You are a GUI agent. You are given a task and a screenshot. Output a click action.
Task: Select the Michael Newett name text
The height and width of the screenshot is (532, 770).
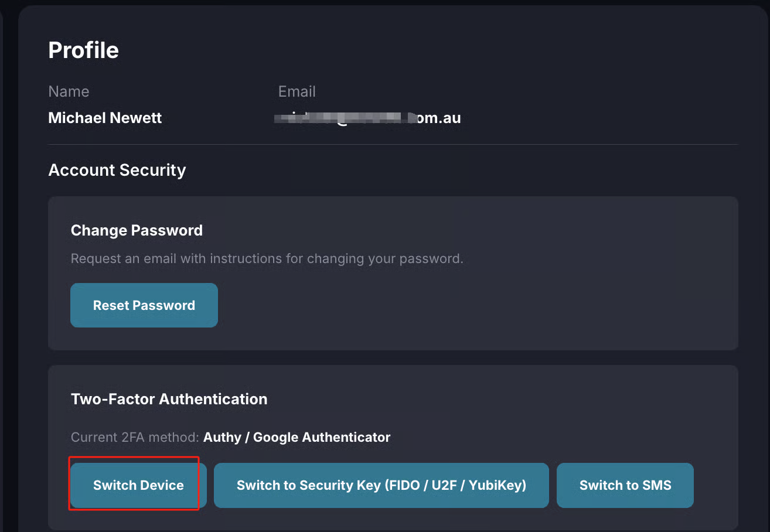pos(105,118)
